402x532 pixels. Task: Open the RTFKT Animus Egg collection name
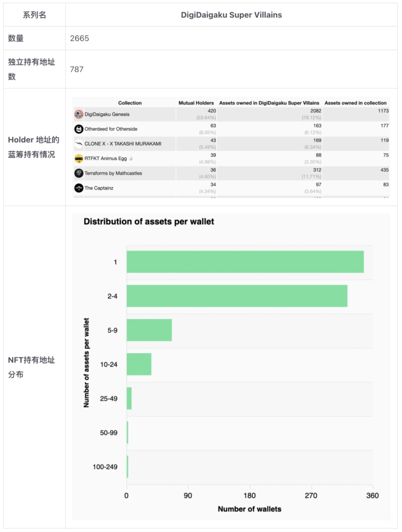pyautogui.click(x=106, y=158)
